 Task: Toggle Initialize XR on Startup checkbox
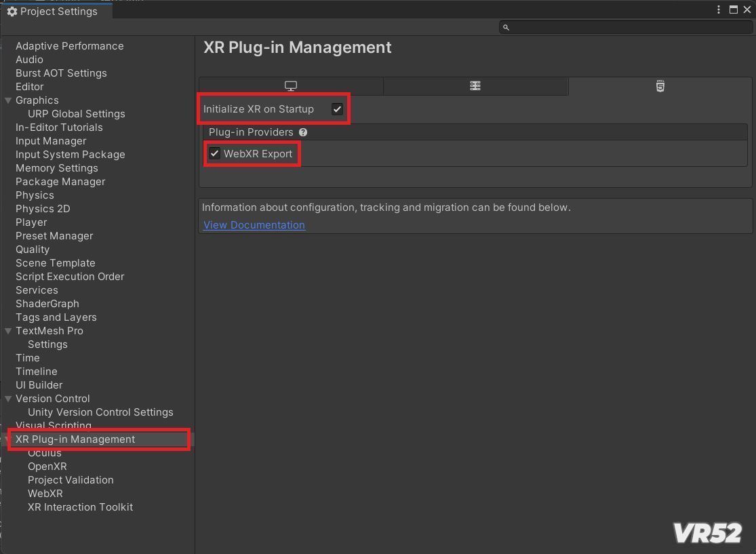tap(337, 109)
